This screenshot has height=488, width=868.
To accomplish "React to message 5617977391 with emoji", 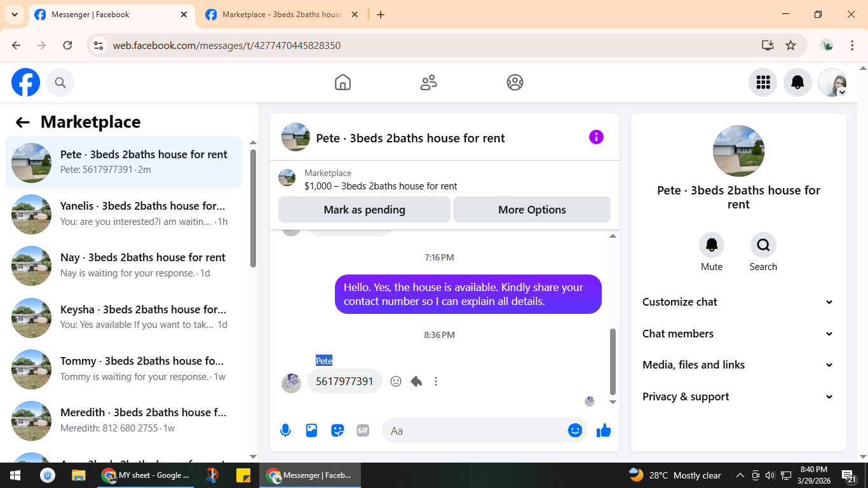I will point(396,381).
